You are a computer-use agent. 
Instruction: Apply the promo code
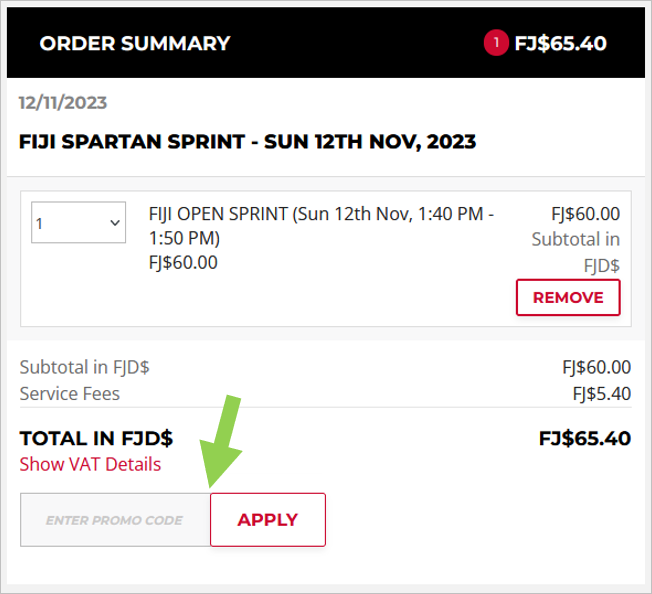pyautogui.click(x=268, y=520)
